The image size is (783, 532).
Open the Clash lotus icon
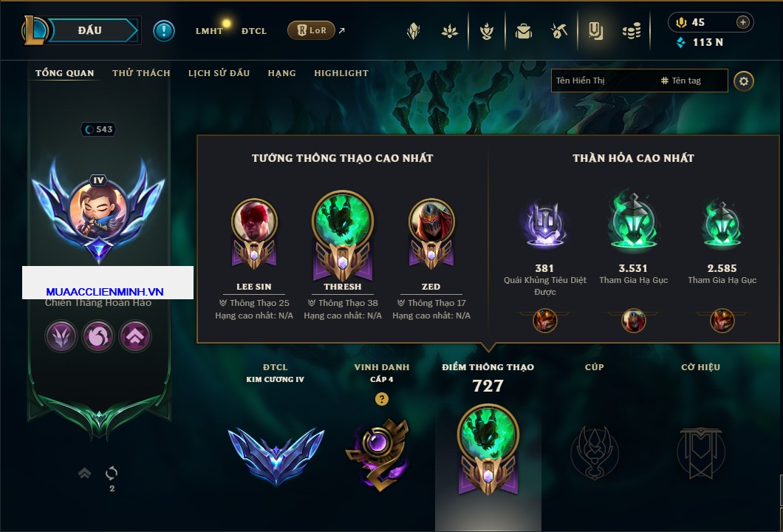click(449, 32)
